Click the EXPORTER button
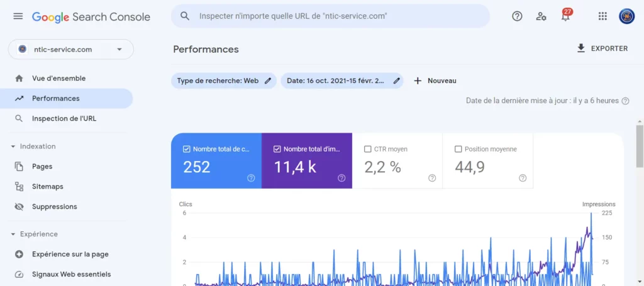 pos(602,48)
